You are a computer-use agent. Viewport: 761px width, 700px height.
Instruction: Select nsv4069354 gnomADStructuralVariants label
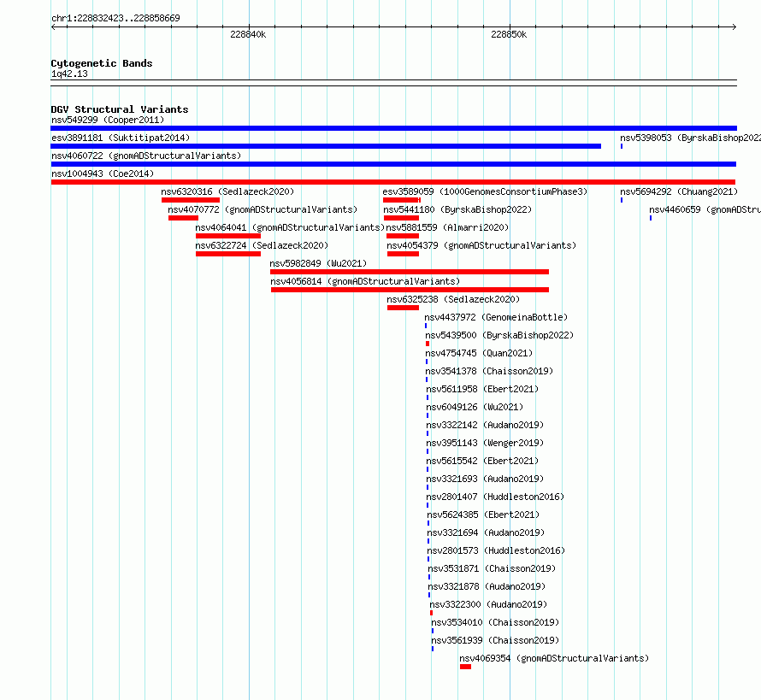tap(554, 658)
